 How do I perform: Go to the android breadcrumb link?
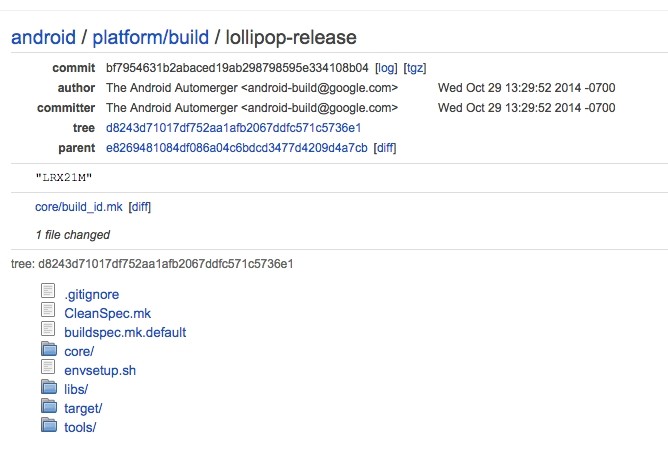43,38
